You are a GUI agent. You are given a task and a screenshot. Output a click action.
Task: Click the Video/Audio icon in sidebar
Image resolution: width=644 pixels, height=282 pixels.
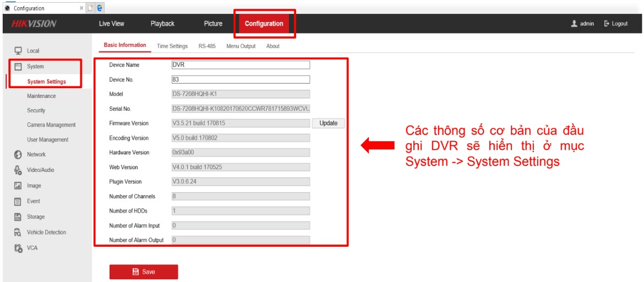click(x=18, y=170)
